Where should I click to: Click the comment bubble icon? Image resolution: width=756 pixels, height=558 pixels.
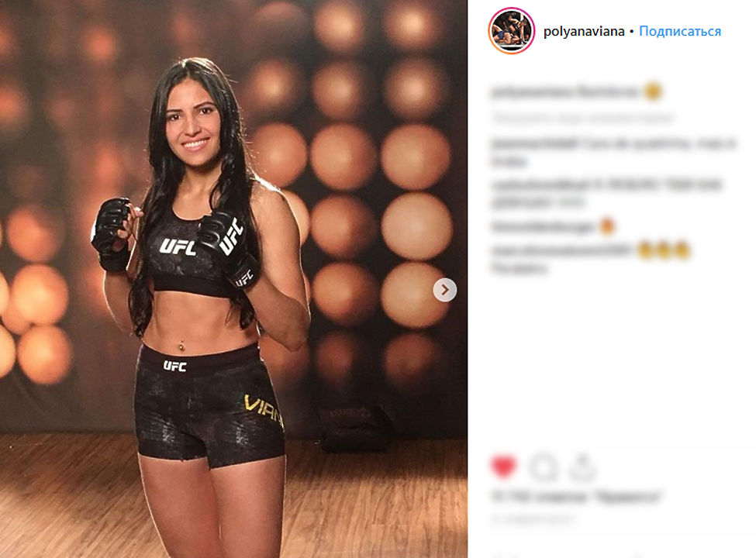point(544,467)
